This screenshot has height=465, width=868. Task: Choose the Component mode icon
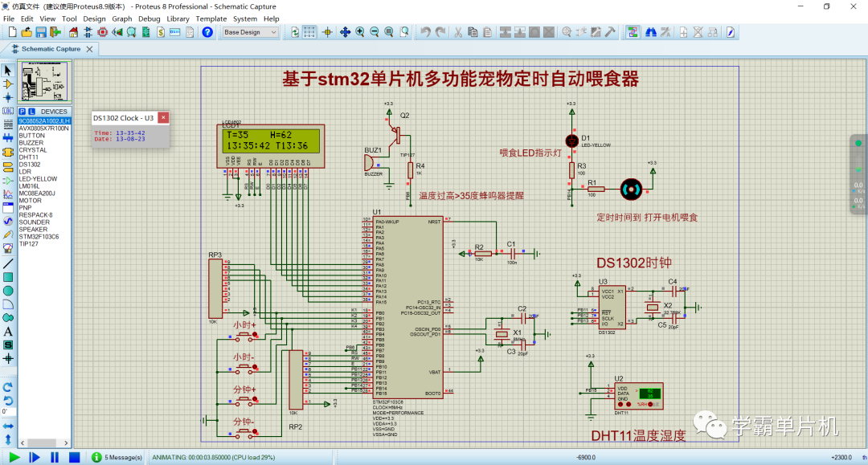8,84
